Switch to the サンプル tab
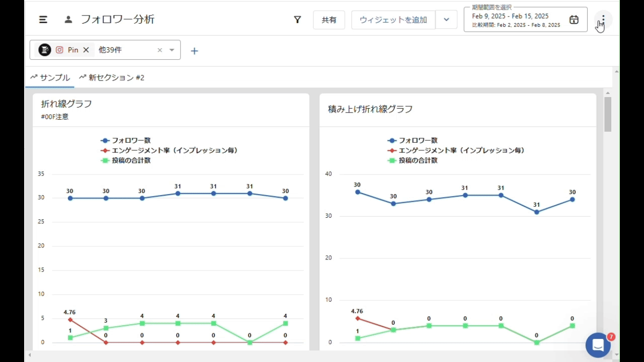 50,77
